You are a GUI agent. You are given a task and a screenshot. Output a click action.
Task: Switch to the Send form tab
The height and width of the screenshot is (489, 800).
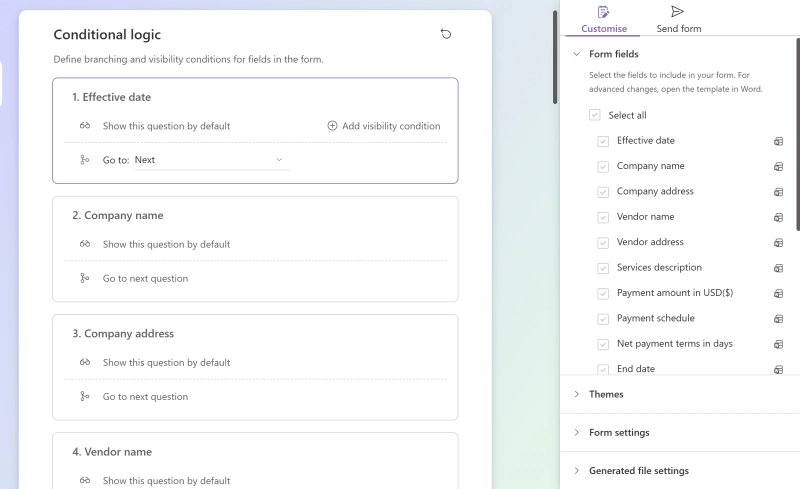click(x=679, y=20)
